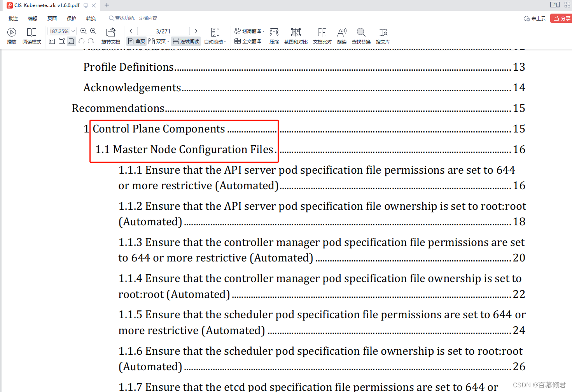The image size is (572, 392).
Task: Click 1.1.6 scheduler ownership entry
Action: (322, 359)
